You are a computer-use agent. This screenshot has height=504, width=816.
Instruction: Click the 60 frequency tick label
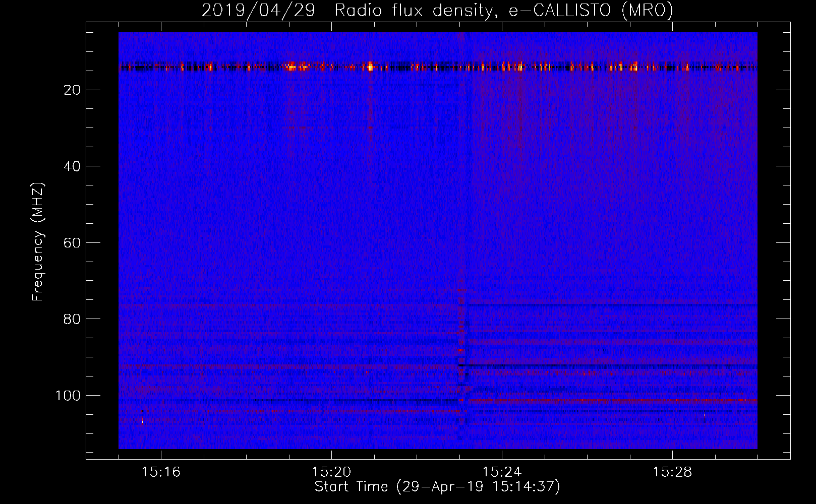click(x=73, y=243)
